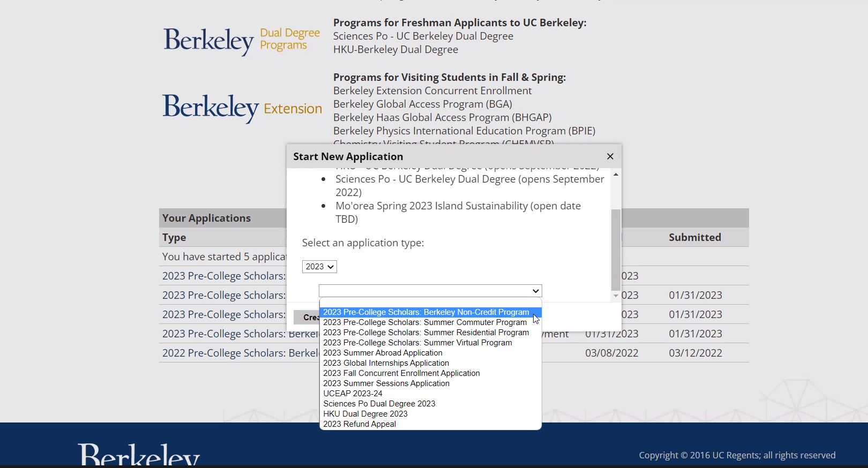Choose 2023 Refund Appeal option

(430, 424)
